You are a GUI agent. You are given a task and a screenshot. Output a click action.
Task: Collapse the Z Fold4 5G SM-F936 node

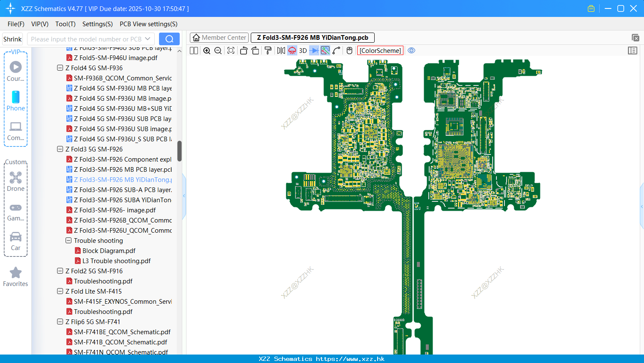click(x=60, y=68)
